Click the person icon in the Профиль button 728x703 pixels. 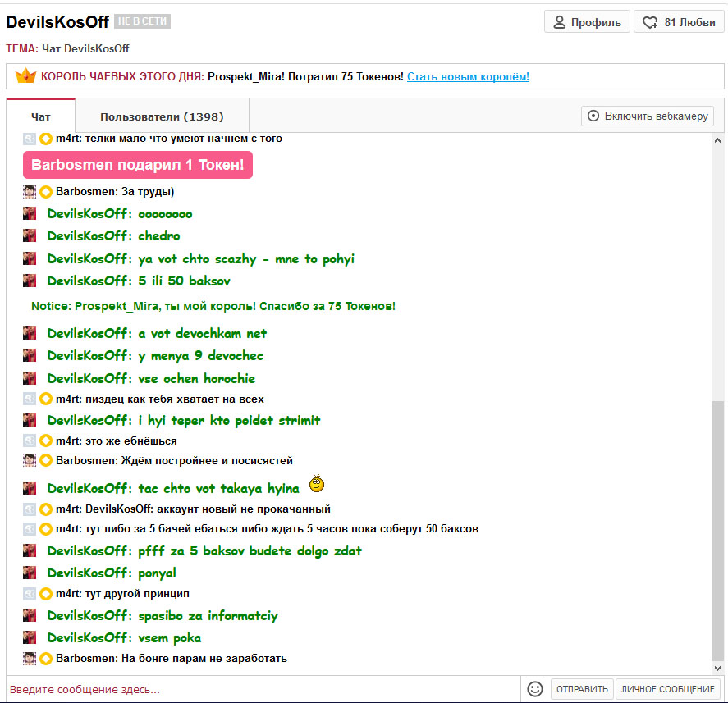pyautogui.click(x=561, y=22)
